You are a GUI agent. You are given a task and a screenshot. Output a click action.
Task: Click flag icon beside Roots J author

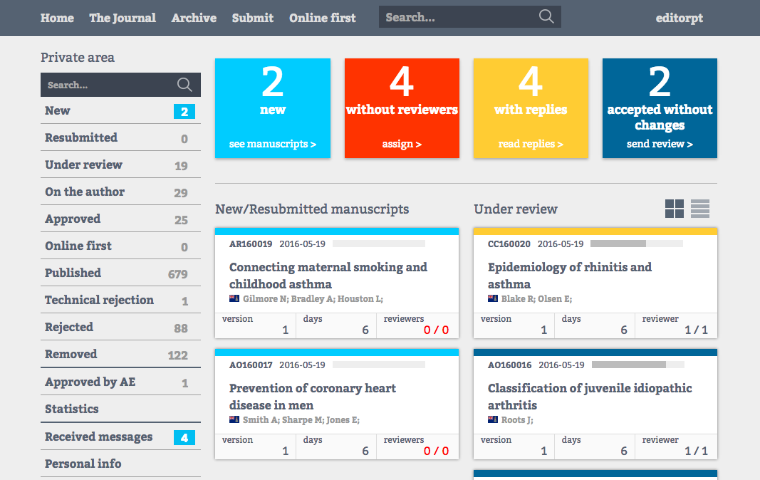493,420
